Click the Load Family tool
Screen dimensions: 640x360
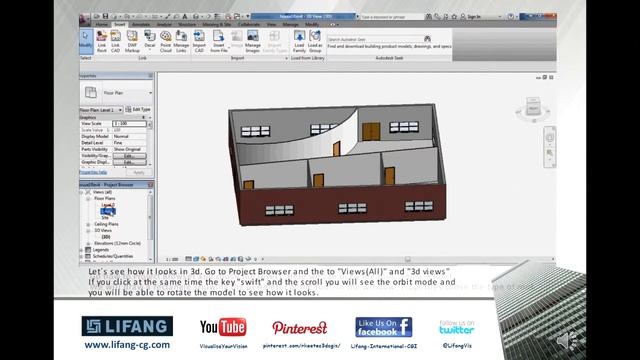(x=299, y=42)
